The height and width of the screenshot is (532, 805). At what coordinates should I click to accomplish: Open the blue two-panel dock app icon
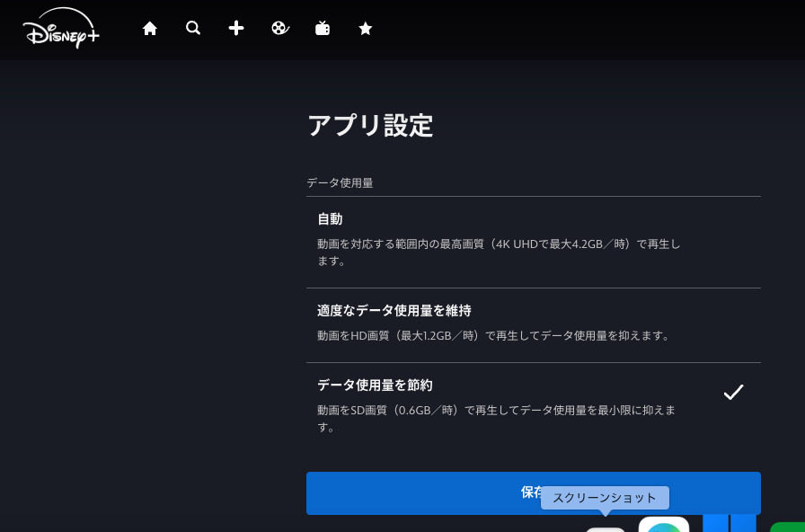(x=729, y=523)
